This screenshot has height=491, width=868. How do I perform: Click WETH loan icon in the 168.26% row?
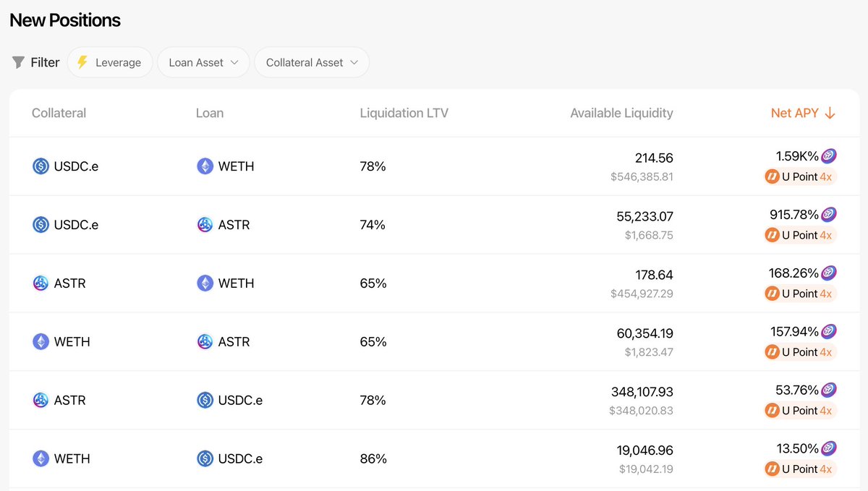point(205,283)
